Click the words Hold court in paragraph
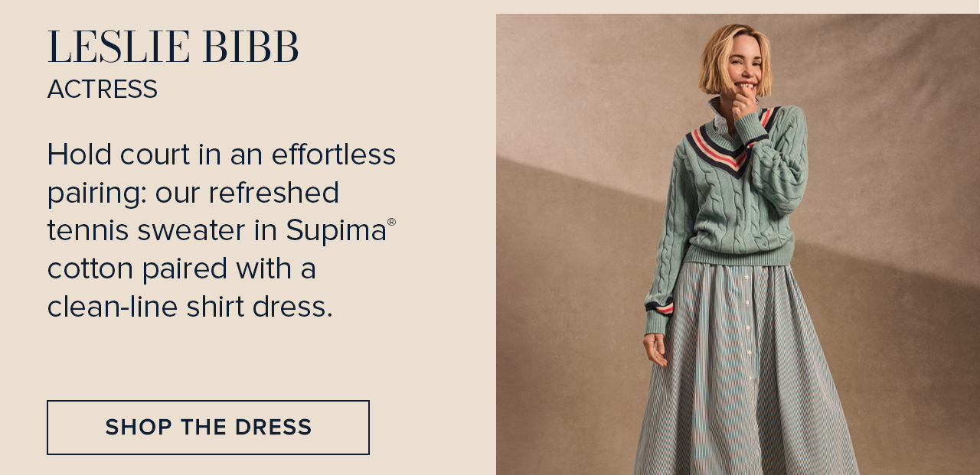 118,155
